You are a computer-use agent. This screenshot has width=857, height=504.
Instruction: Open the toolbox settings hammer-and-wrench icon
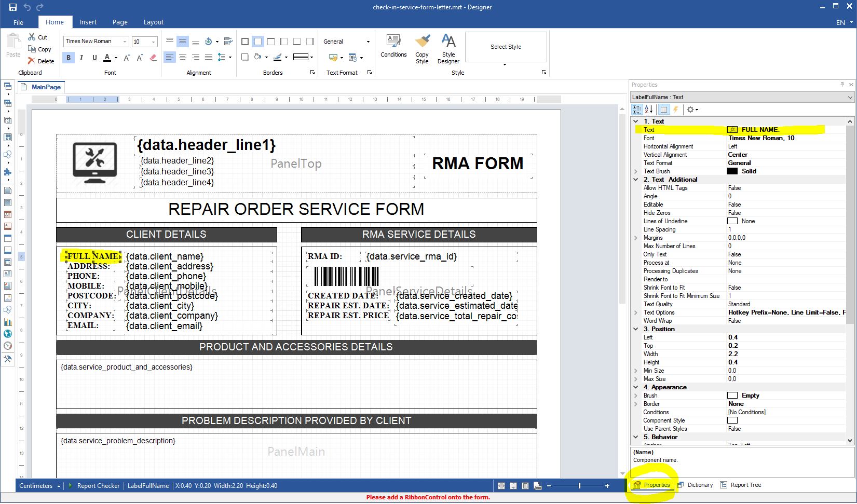tap(8, 359)
